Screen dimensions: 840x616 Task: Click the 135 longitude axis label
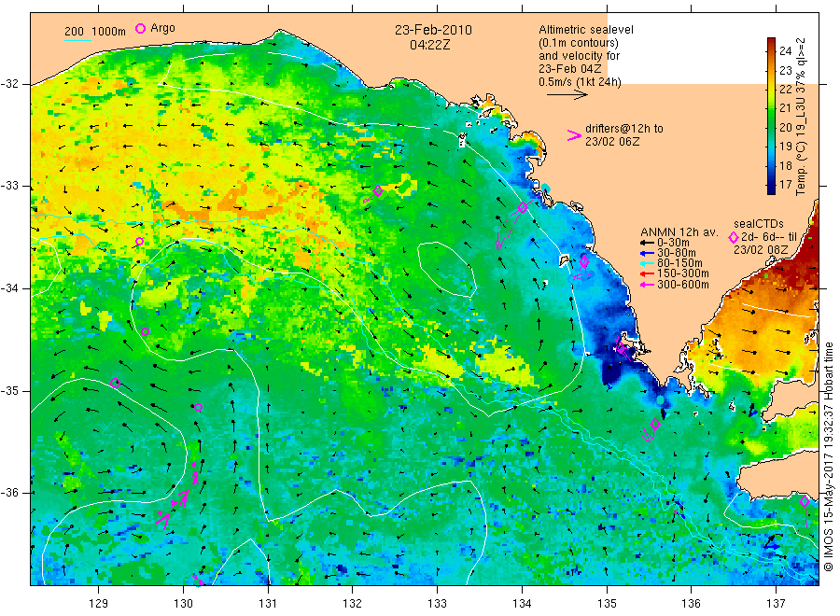(x=607, y=604)
